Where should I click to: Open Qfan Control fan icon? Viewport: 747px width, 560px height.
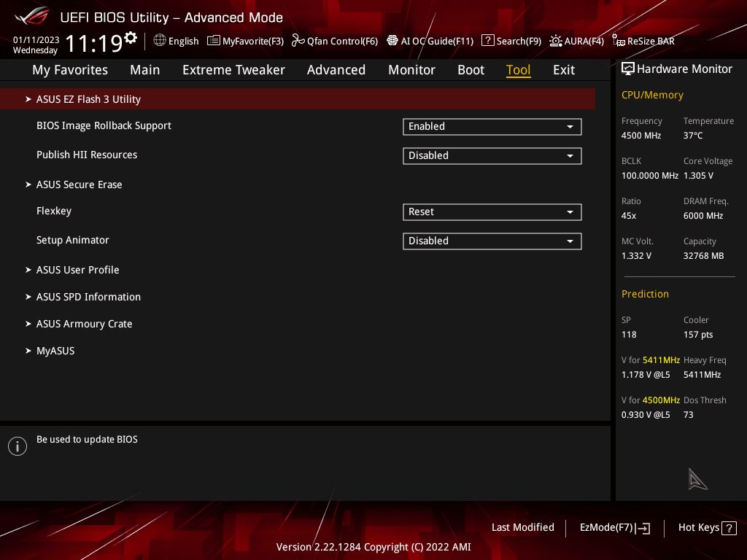298,41
